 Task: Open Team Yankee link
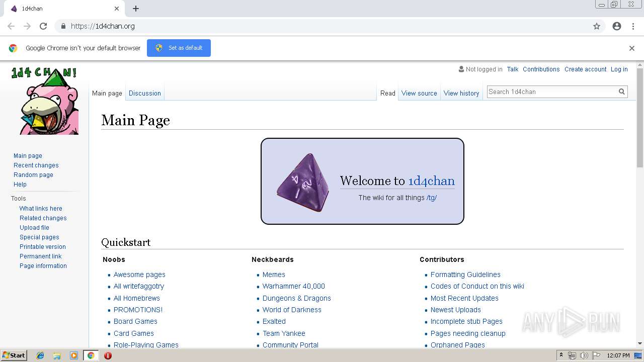284,333
